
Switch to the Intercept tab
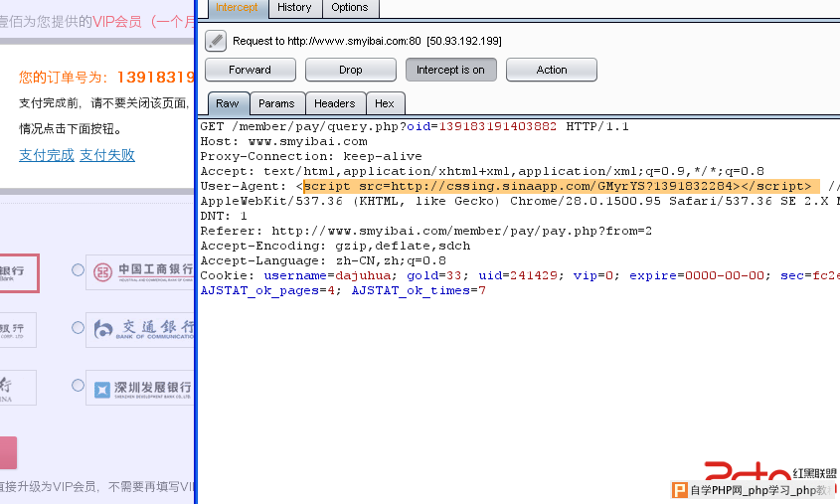pos(237,8)
